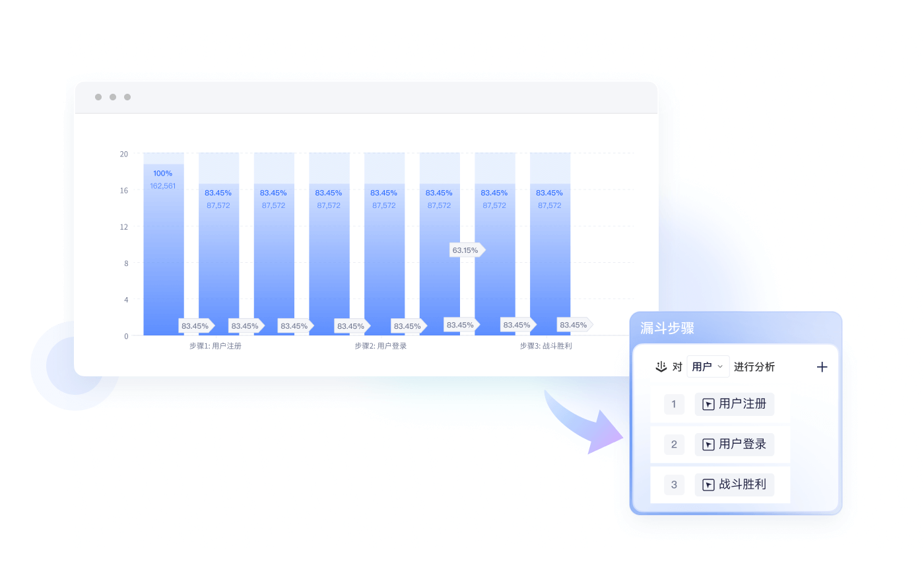Click the 100% bar showing 162,561
The image size is (924, 581).
(163, 251)
